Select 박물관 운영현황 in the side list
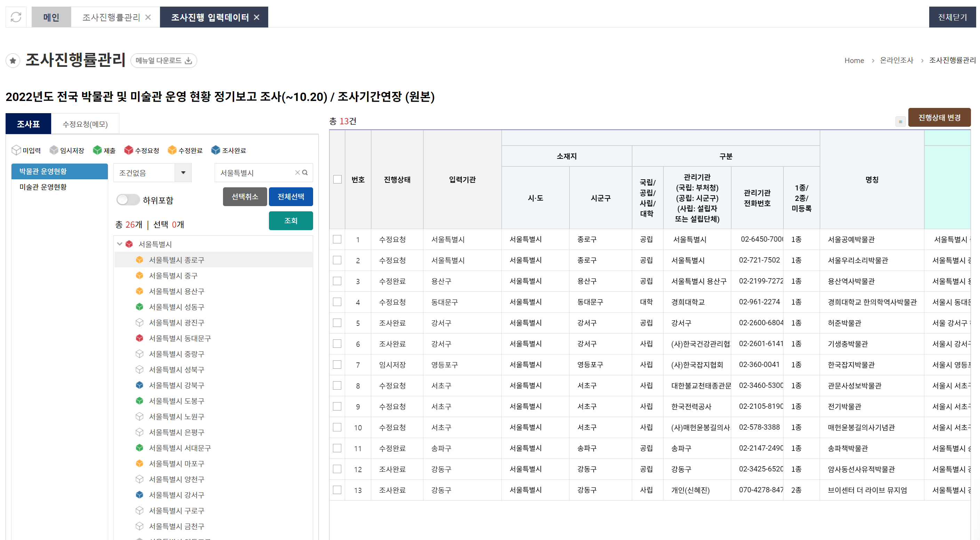The image size is (980, 540). point(60,171)
